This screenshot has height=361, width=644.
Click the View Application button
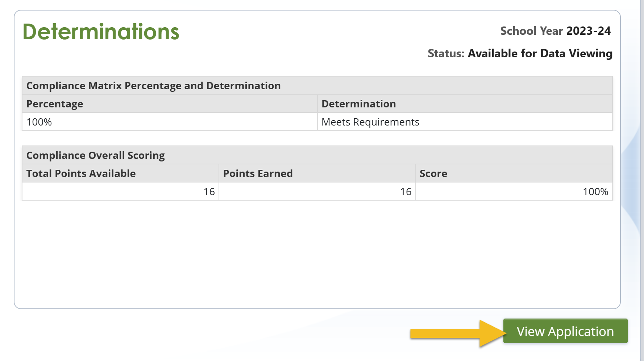[x=565, y=331]
